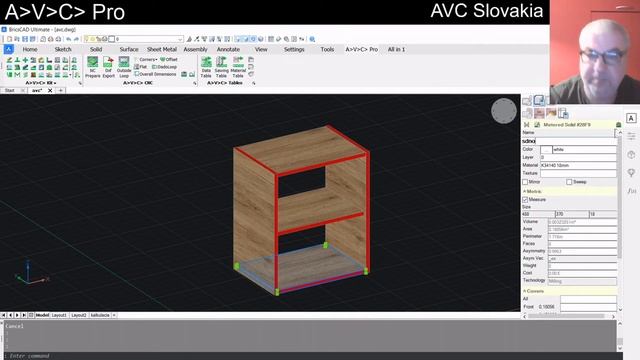Click the Redo arrow icon
Screen dimensions: 640x360
click(x=76, y=39)
